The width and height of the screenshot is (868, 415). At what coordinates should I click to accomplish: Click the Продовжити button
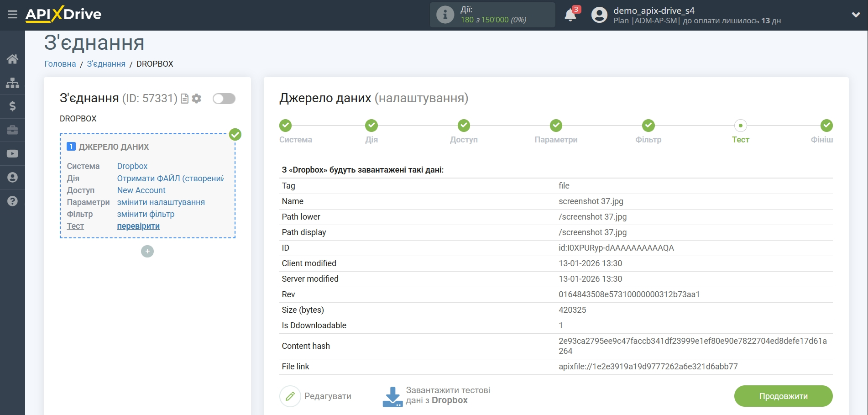[783, 396]
